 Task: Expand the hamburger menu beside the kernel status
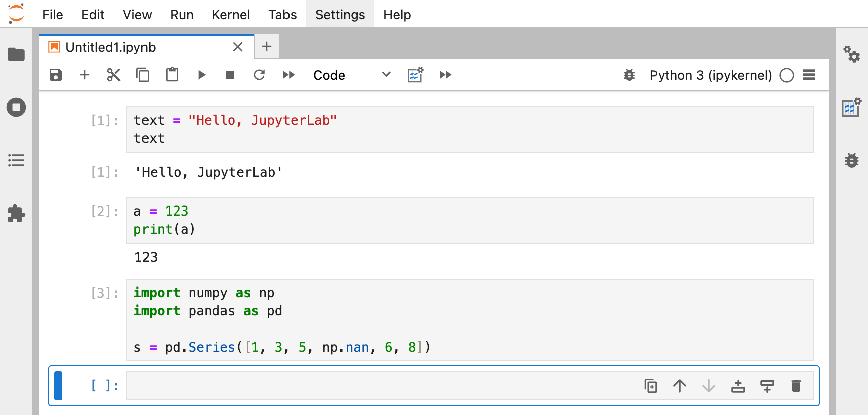pos(809,75)
